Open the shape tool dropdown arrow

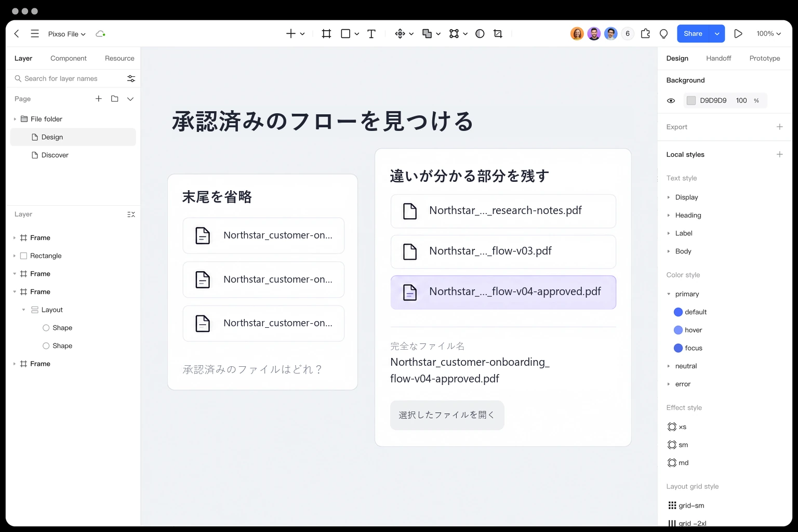pos(357,34)
